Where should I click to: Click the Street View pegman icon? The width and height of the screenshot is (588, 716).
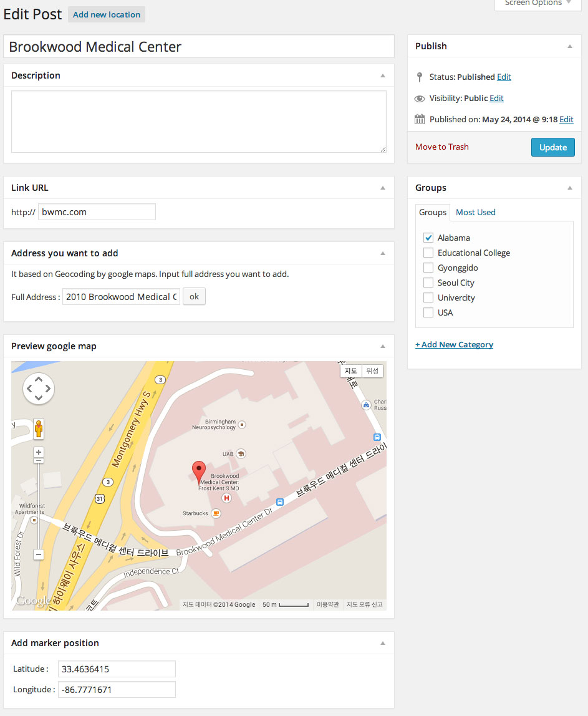point(39,428)
